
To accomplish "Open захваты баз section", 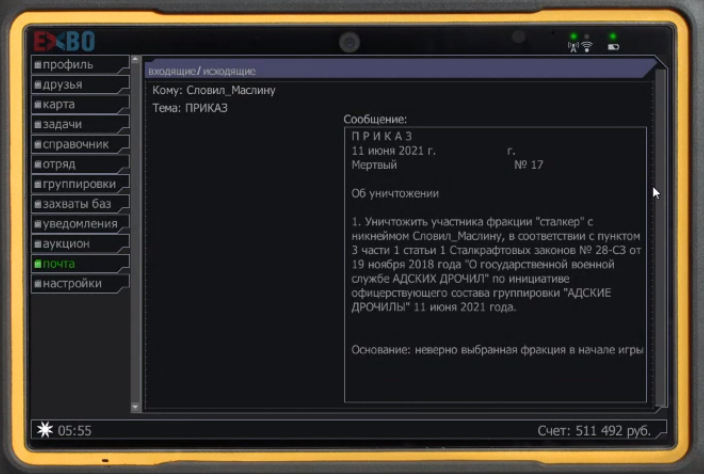I will [x=80, y=204].
